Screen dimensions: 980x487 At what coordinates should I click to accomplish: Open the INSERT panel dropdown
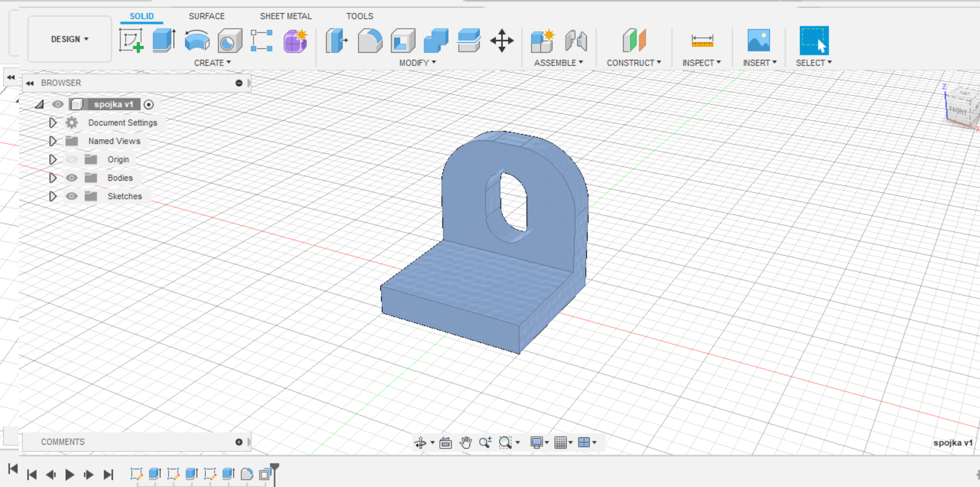click(759, 63)
